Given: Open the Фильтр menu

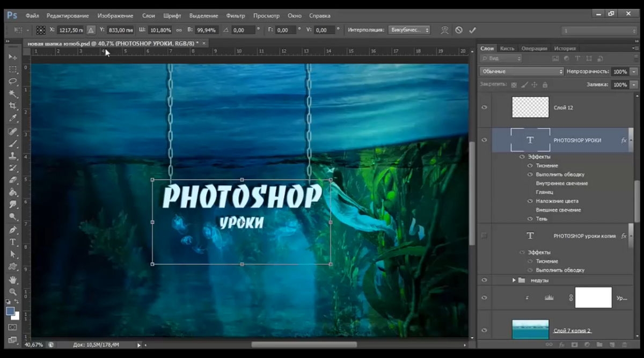Looking at the screenshot, I should point(236,16).
